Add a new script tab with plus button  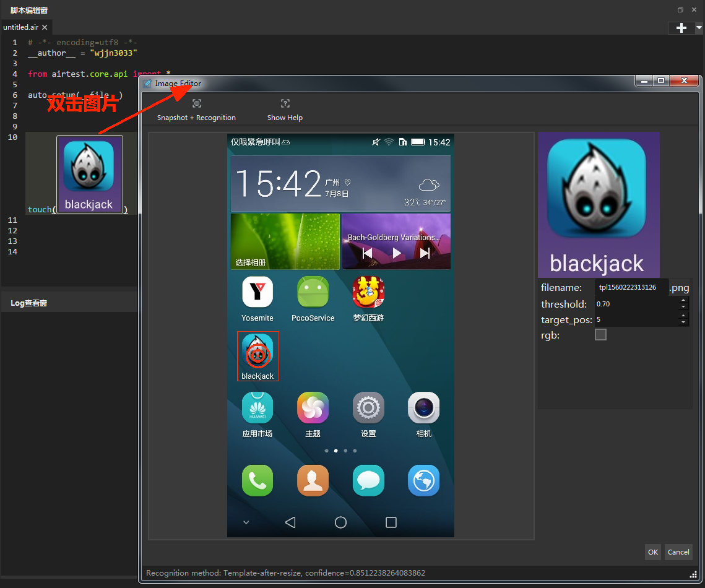point(681,28)
